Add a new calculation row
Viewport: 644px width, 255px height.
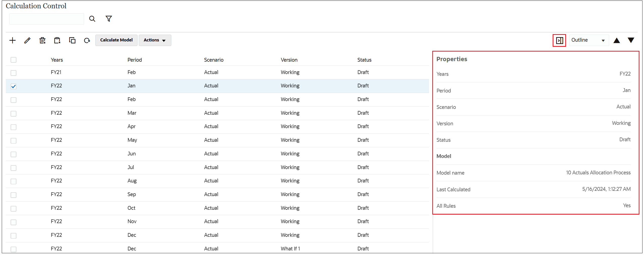(13, 40)
